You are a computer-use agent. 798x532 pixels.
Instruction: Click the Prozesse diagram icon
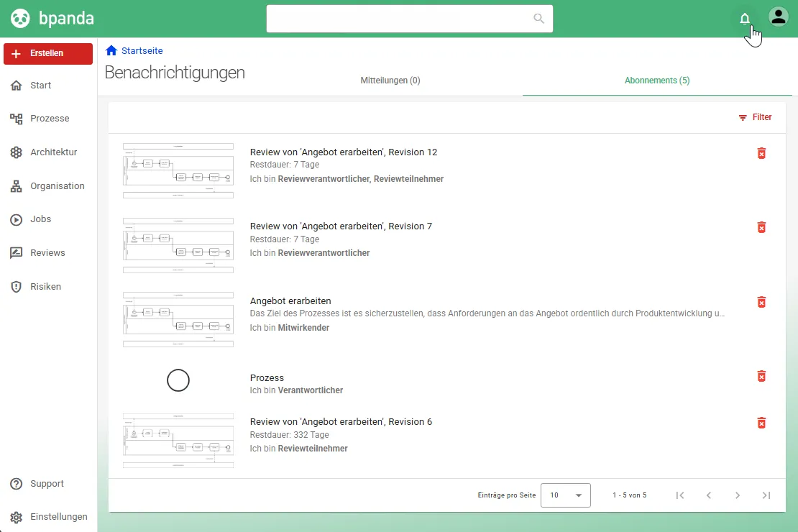(x=17, y=119)
